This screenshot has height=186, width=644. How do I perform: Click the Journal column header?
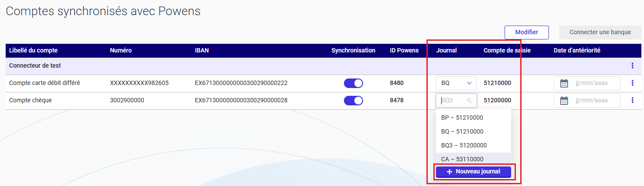click(x=446, y=50)
